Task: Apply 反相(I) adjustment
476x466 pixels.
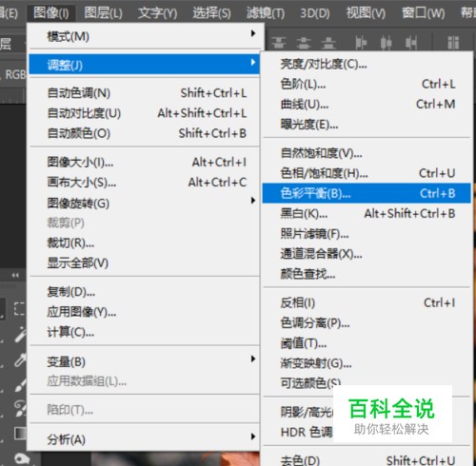Action: (x=367, y=303)
